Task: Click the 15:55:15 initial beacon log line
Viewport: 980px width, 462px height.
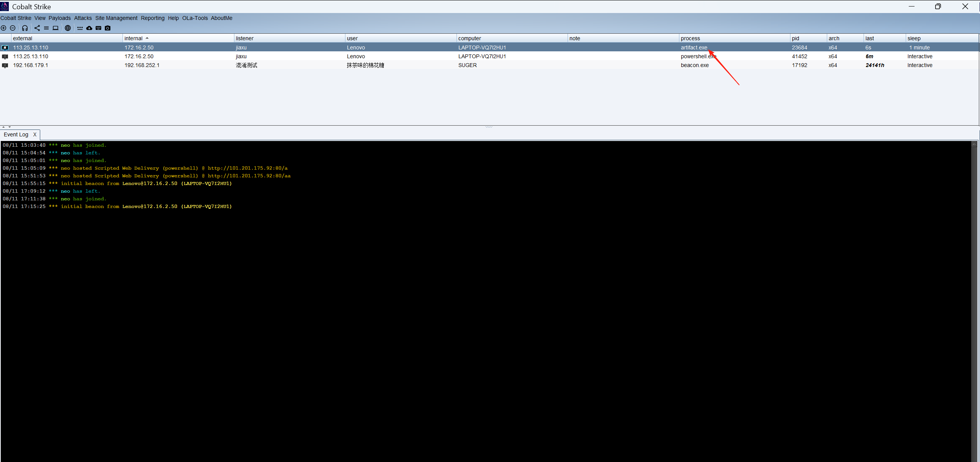Action: 117,183
